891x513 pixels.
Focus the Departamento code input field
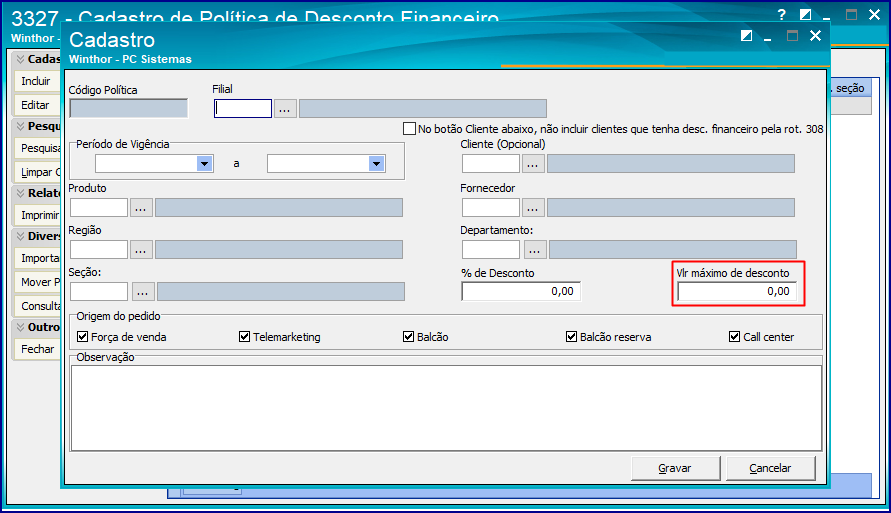pyautogui.click(x=491, y=249)
